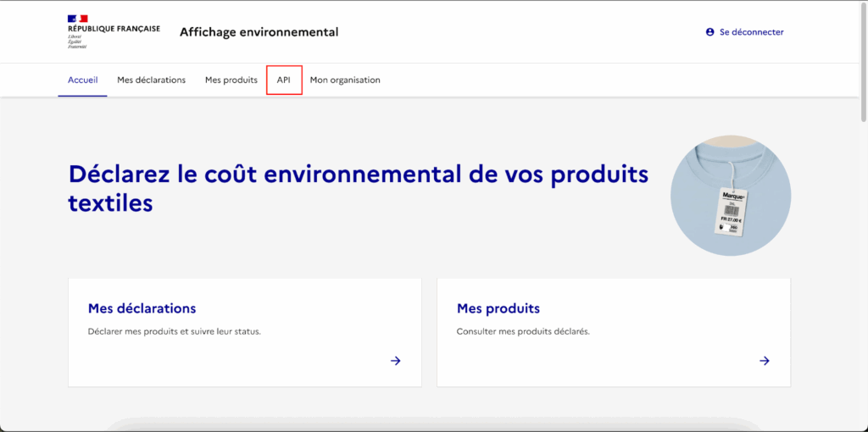
Task: Open the Mes produits card title
Action: (498, 308)
